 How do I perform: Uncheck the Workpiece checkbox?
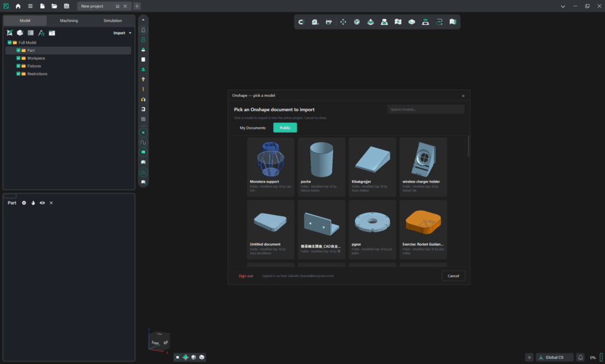point(18,58)
